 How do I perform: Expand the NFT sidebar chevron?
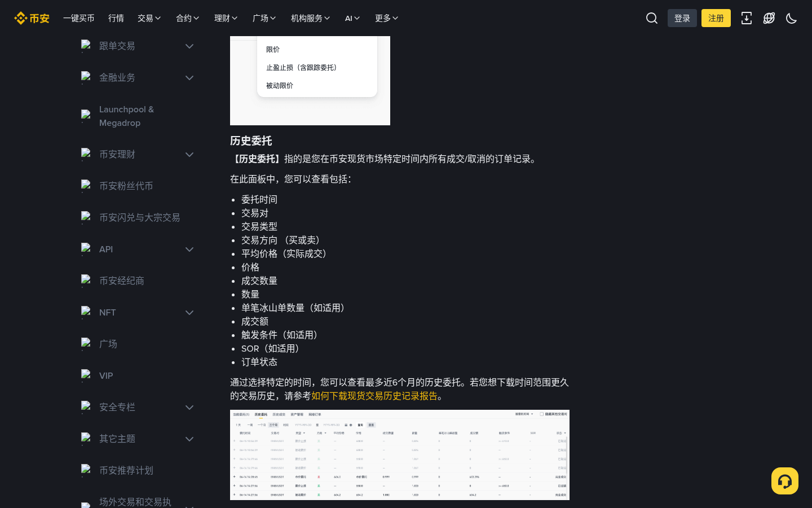(x=189, y=313)
